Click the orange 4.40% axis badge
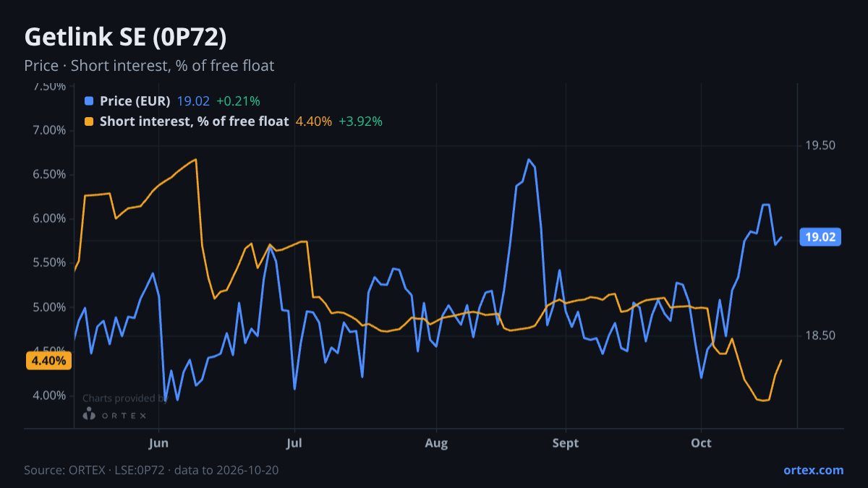Viewport: 868px width, 488px height. pyautogui.click(x=48, y=360)
